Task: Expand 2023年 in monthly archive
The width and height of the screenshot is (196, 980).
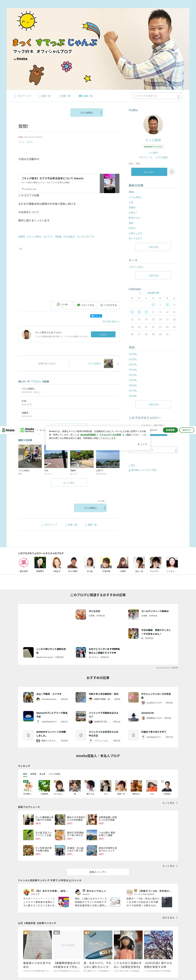Action: point(133,359)
